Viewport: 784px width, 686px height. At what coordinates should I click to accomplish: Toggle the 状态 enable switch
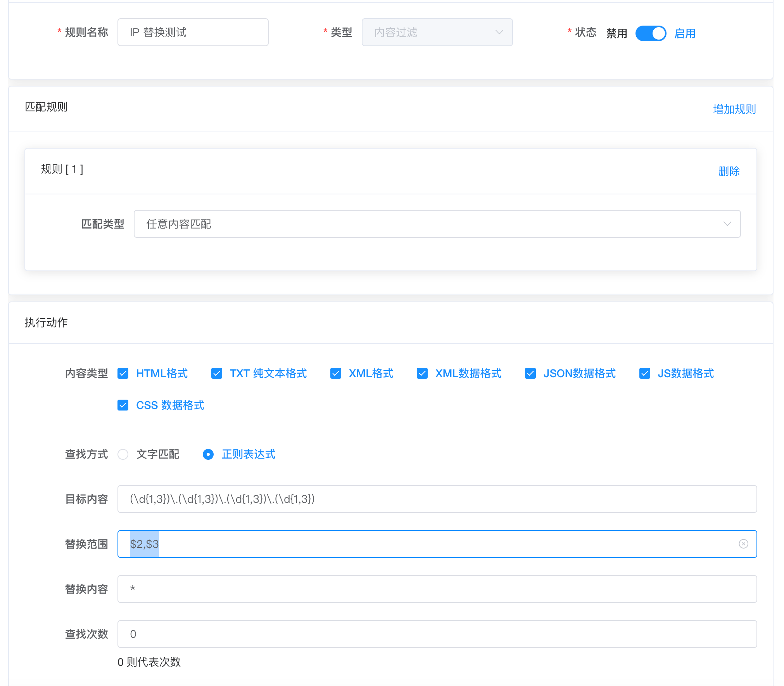[651, 33]
